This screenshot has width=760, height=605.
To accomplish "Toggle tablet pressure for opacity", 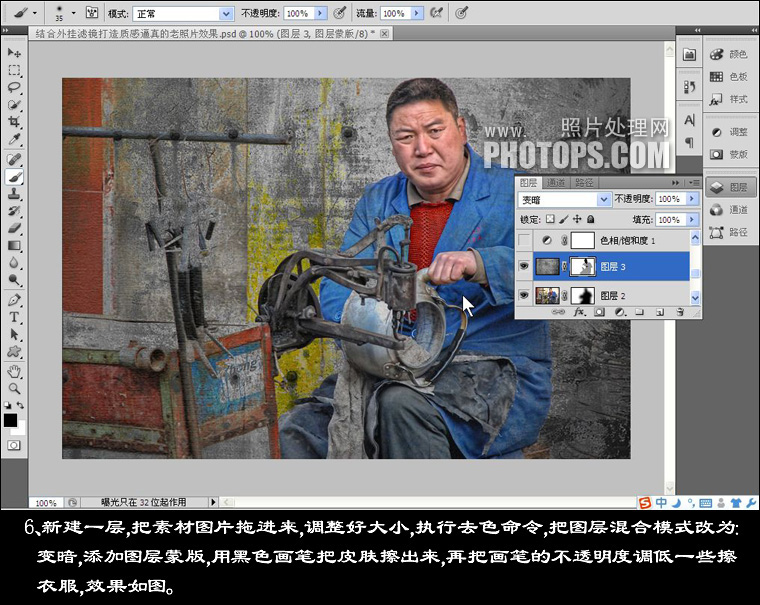I will [x=340, y=13].
